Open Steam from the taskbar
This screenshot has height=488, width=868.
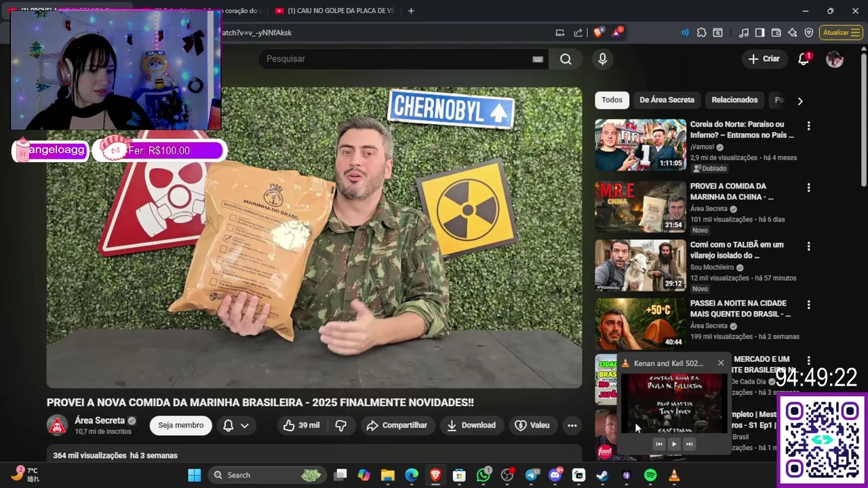click(x=602, y=475)
